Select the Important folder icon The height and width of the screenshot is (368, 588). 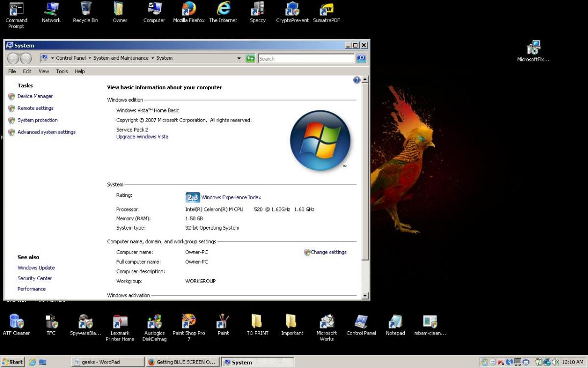coord(292,325)
